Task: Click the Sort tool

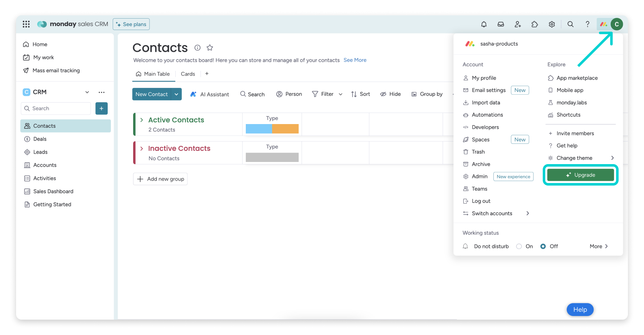Action: [361, 94]
